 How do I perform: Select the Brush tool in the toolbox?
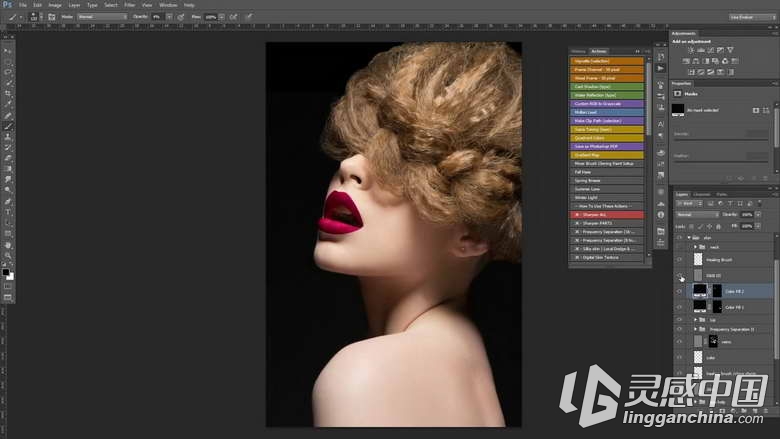(x=7, y=126)
